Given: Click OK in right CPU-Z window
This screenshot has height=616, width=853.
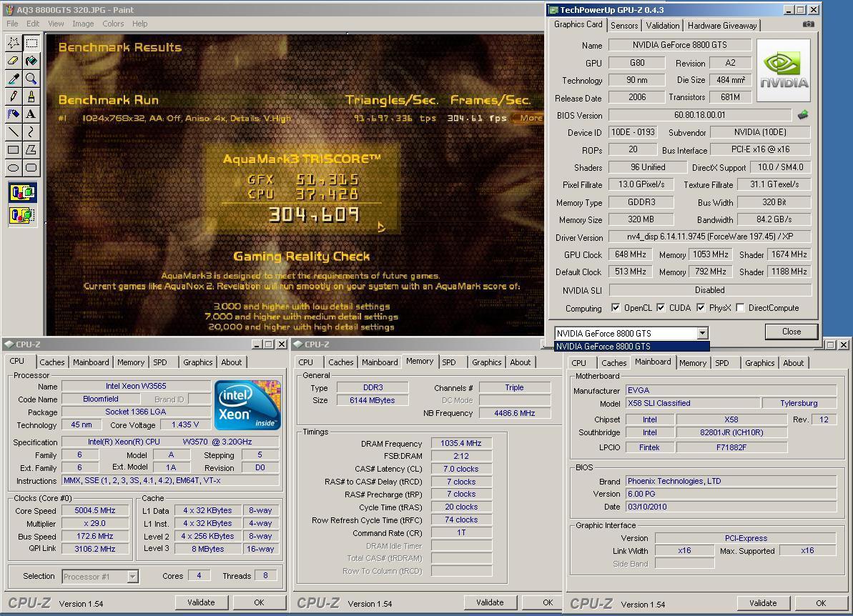Looking at the screenshot, I should tap(821, 603).
